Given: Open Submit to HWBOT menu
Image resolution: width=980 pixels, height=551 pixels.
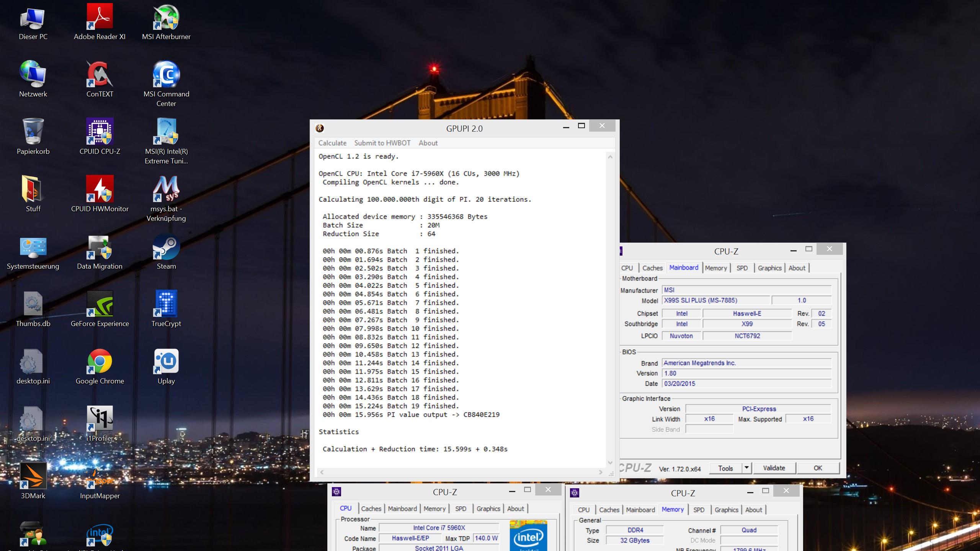Looking at the screenshot, I should pos(382,143).
